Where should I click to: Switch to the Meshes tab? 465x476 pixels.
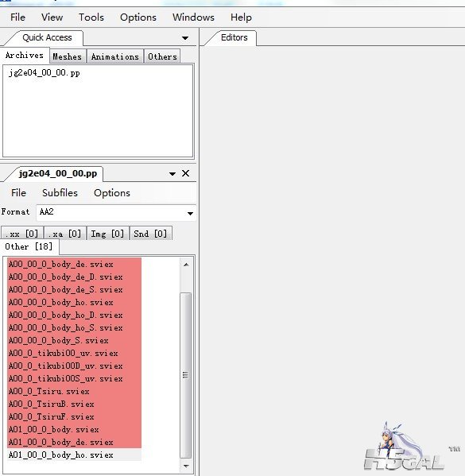coord(68,56)
